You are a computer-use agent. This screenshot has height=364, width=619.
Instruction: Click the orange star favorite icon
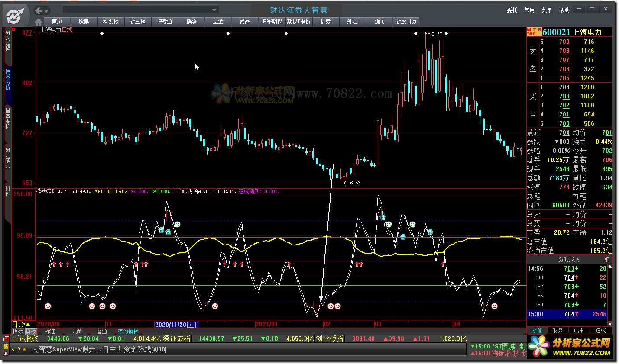(x=25, y=349)
